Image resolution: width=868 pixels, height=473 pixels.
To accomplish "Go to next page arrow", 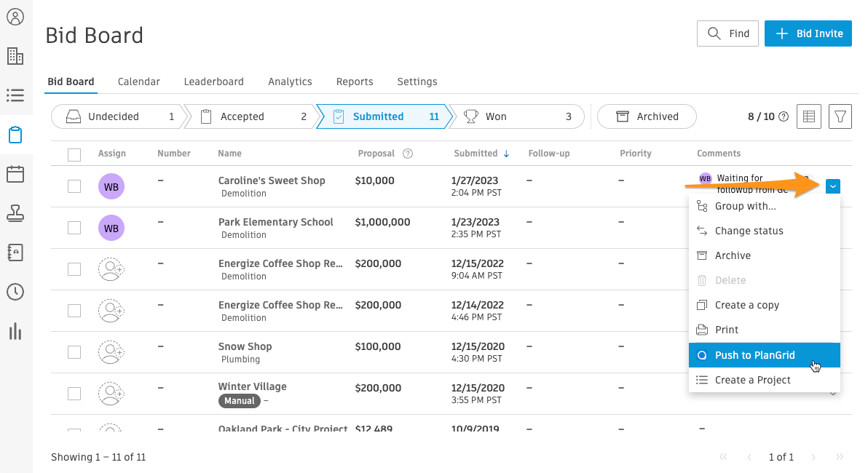I will coord(813,457).
